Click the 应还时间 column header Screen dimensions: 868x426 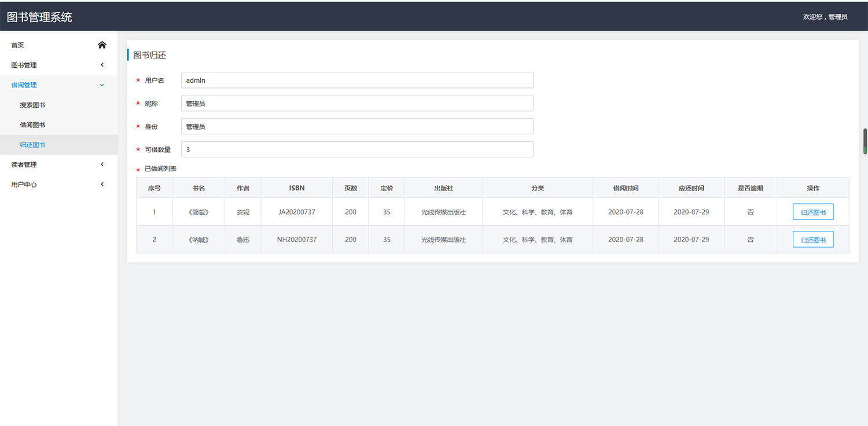pyautogui.click(x=692, y=188)
